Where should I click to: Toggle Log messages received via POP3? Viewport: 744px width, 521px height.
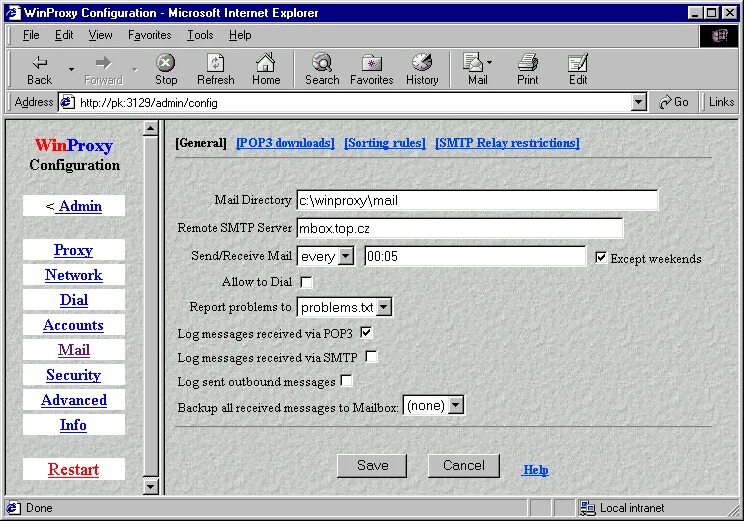(366, 333)
